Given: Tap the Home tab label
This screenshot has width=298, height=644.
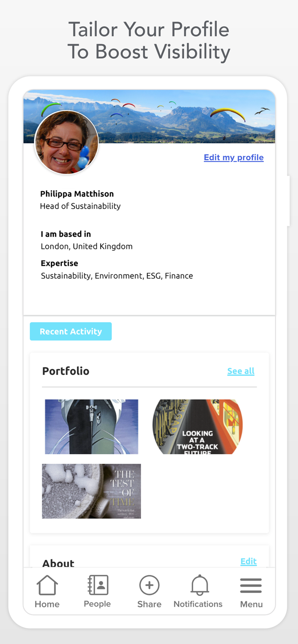Looking at the screenshot, I should pyautogui.click(x=47, y=604).
